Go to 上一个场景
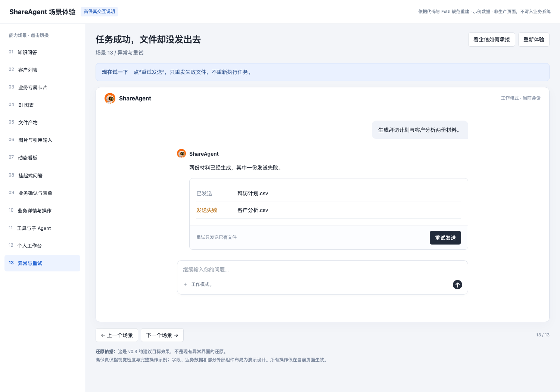This screenshot has width=560, height=392. (117, 335)
